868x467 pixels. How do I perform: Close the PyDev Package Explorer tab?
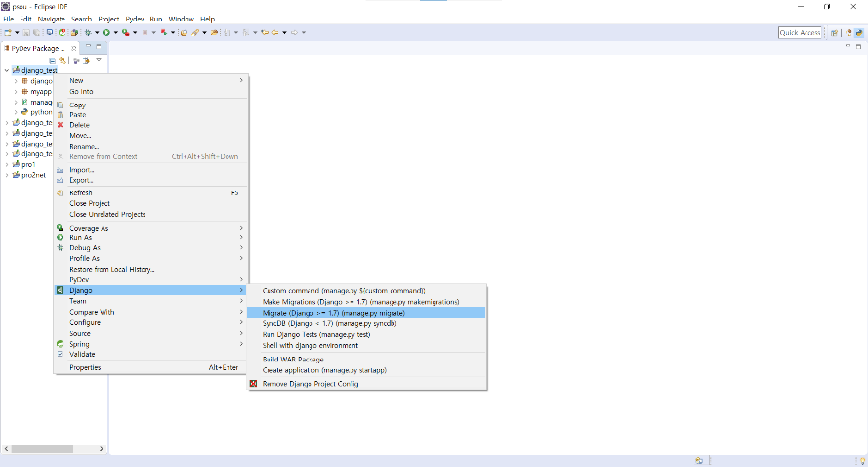tap(73, 48)
